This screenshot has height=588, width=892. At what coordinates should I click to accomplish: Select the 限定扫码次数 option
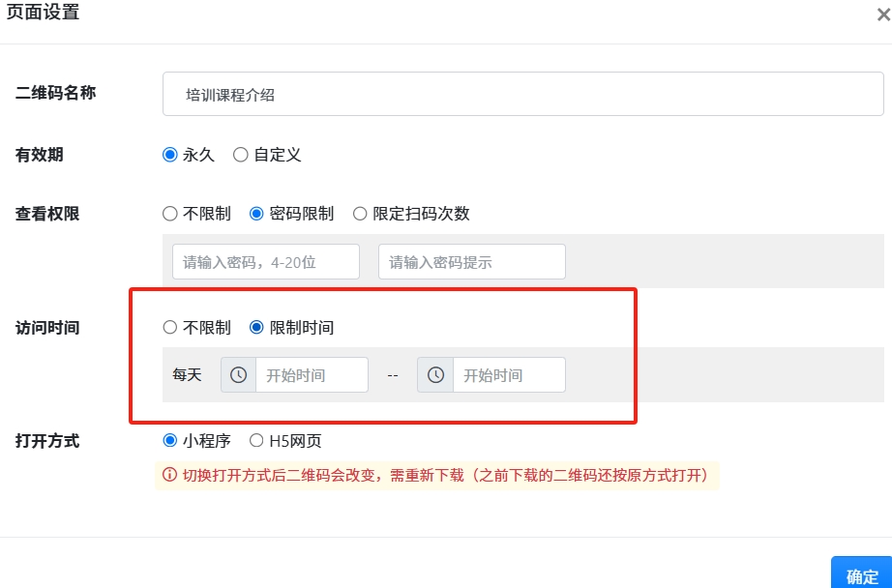click(360, 214)
